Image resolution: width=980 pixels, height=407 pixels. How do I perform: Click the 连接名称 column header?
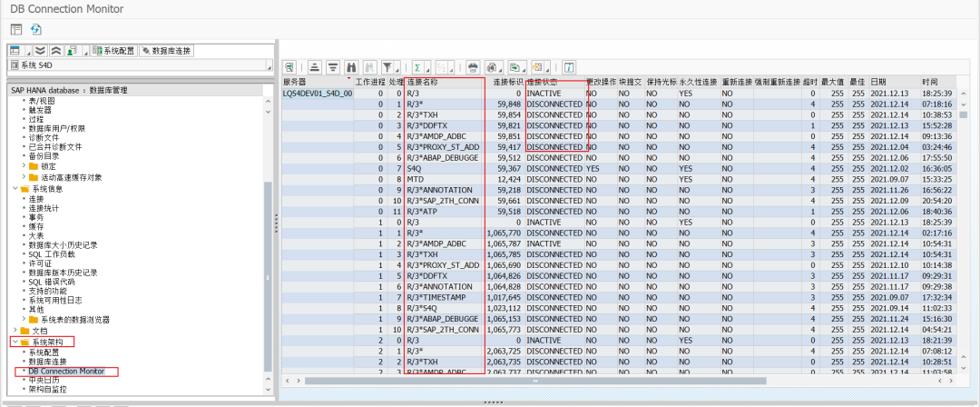445,83
